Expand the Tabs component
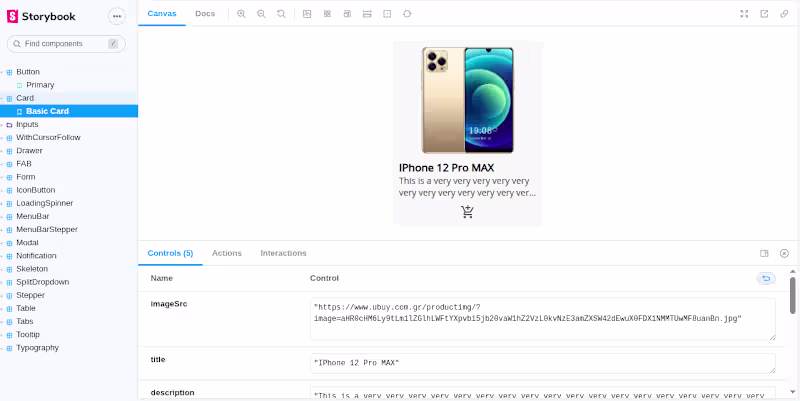The height and width of the screenshot is (401, 800). [24, 322]
